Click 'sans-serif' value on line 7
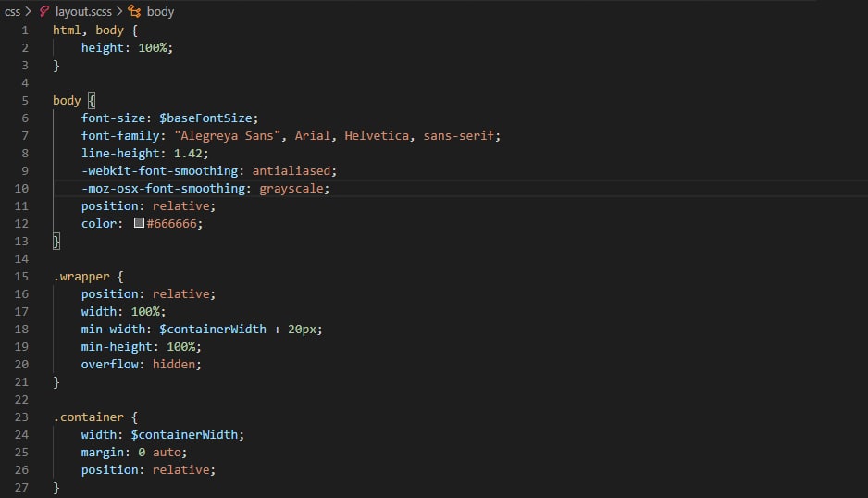868x498 pixels. pyautogui.click(x=459, y=136)
